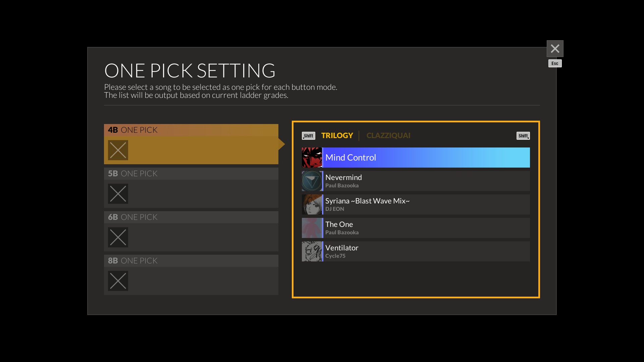Switch to the CLAZZIQUAI tab

(388, 135)
